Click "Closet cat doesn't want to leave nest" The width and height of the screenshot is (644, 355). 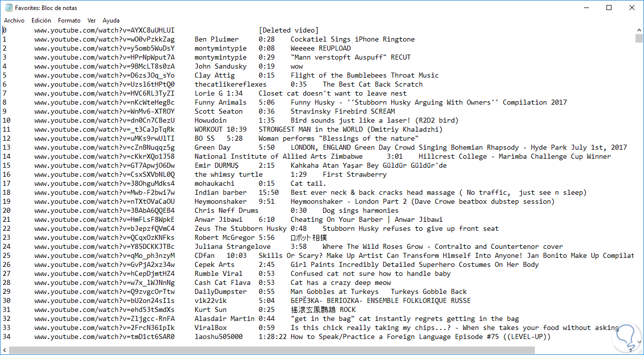click(x=333, y=93)
